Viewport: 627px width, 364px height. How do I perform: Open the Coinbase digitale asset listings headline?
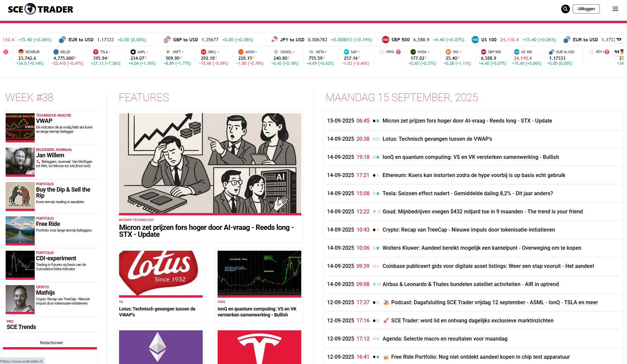(488, 266)
